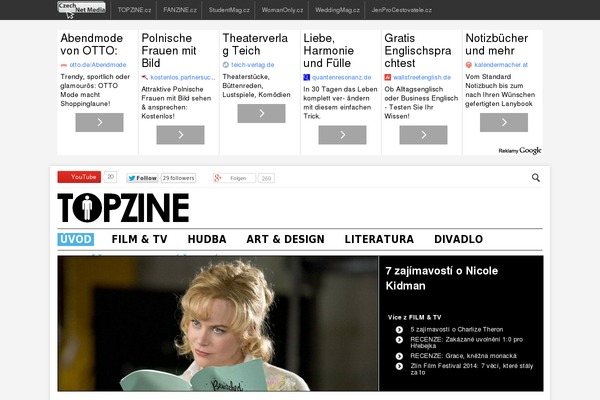Open the 7 zajímavostí o Nicole Kidman headline
The image size is (600, 400).
point(442,278)
